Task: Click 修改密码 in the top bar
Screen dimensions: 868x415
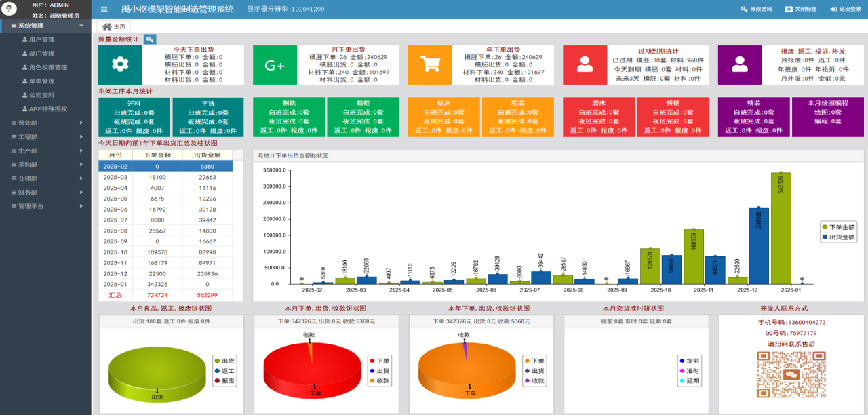Action: tap(756, 9)
